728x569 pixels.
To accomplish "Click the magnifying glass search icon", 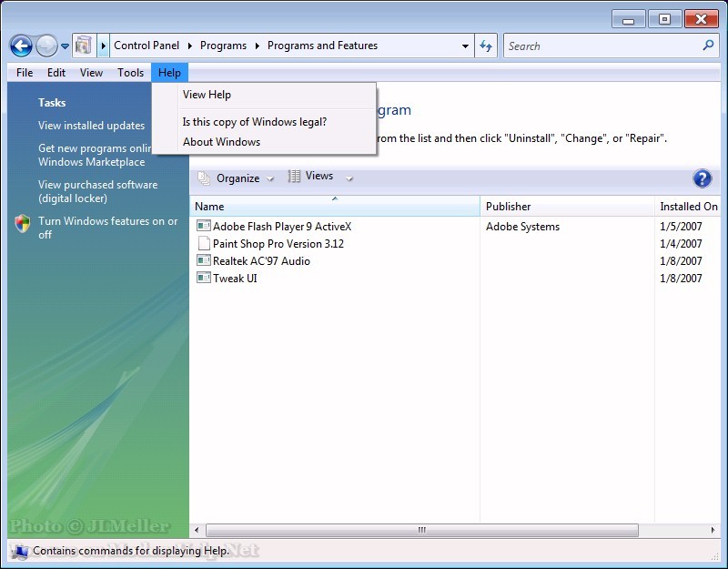I will click(709, 45).
